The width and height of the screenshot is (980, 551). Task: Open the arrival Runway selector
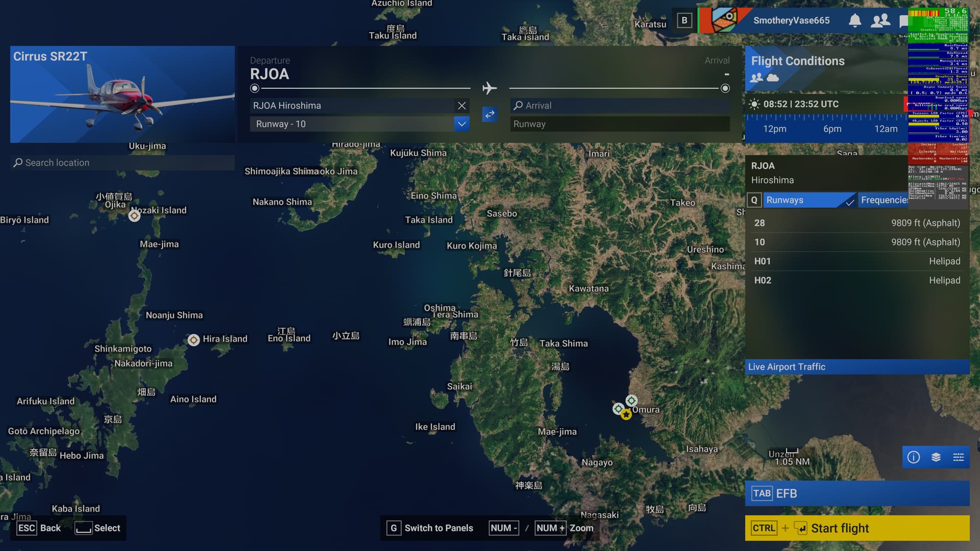[619, 124]
